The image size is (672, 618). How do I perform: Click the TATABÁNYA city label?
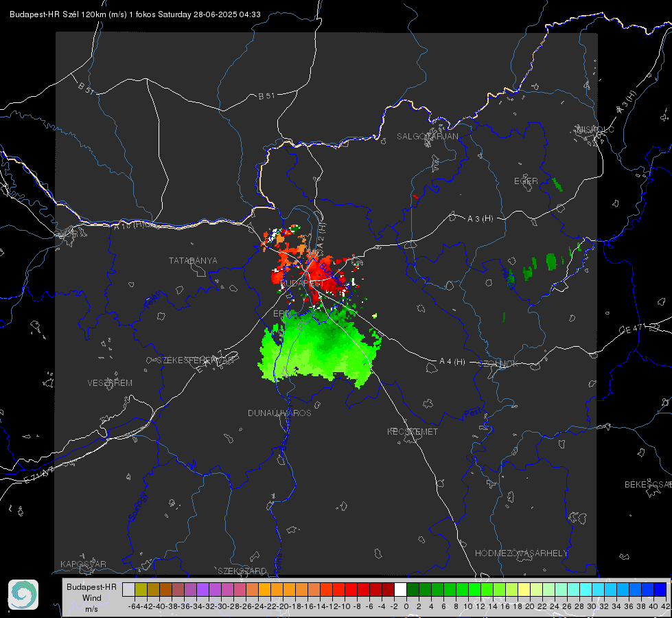pos(193,261)
